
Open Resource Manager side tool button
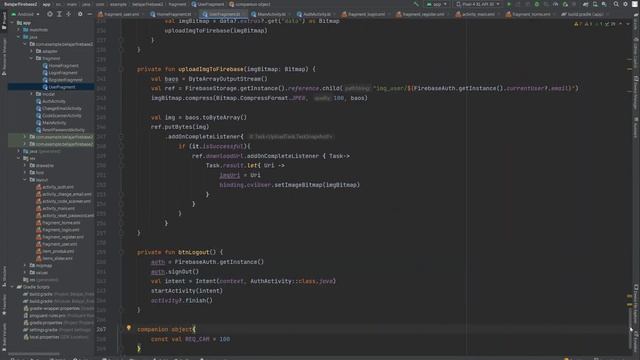(x=4, y=57)
